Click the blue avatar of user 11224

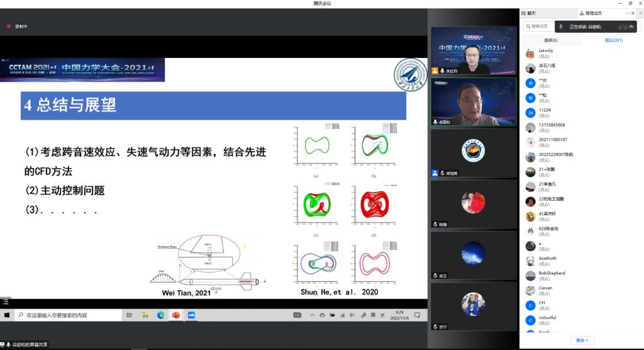tap(530, 113)
